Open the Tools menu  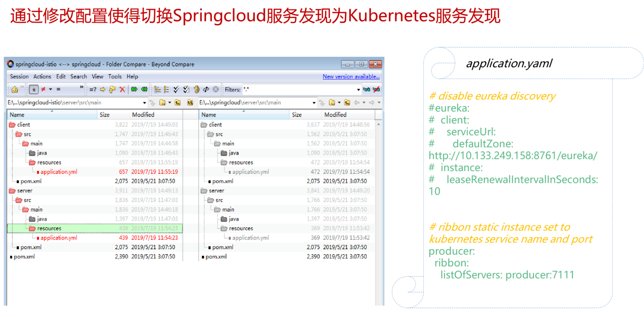[115, 77]
